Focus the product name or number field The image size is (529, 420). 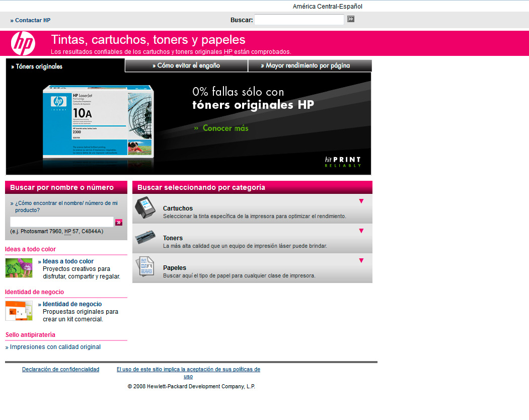62,222
